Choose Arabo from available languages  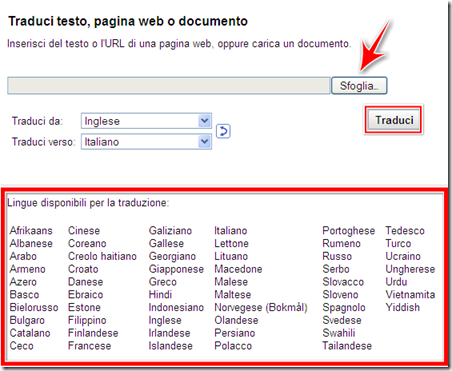click(23, 256)
